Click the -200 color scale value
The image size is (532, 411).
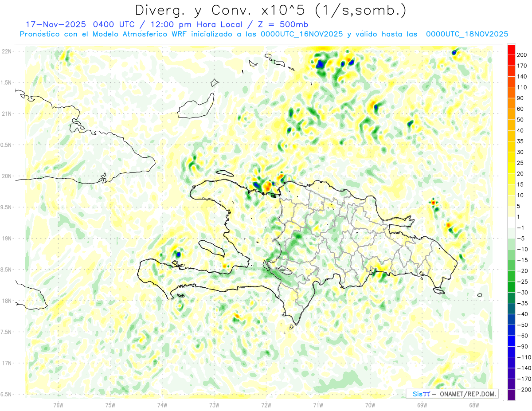524,390
